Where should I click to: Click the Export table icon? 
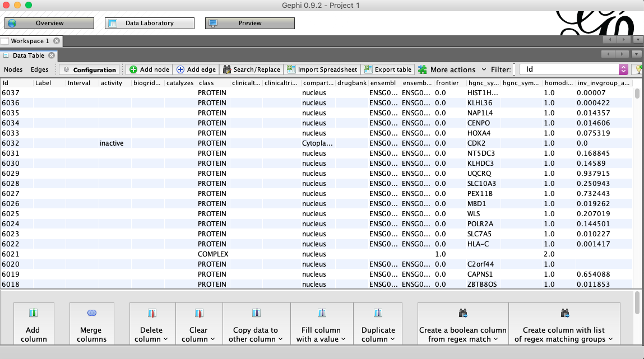387,69
